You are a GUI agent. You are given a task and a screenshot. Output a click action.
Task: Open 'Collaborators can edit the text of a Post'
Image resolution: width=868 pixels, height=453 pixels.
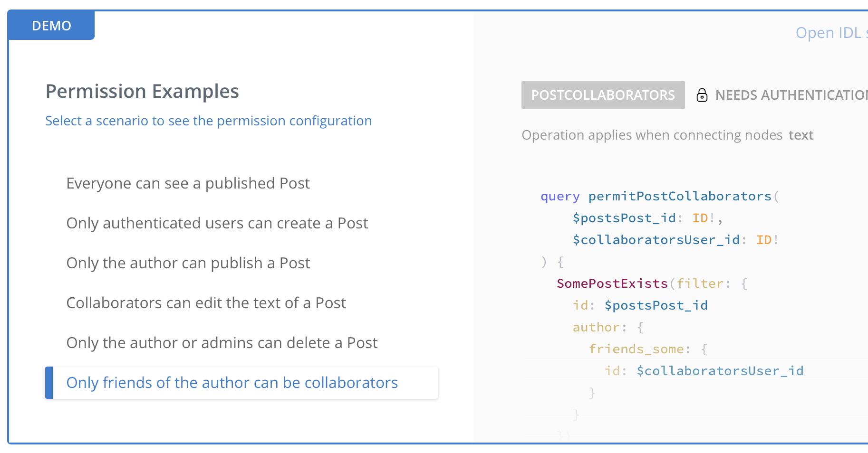pos(206,302)
